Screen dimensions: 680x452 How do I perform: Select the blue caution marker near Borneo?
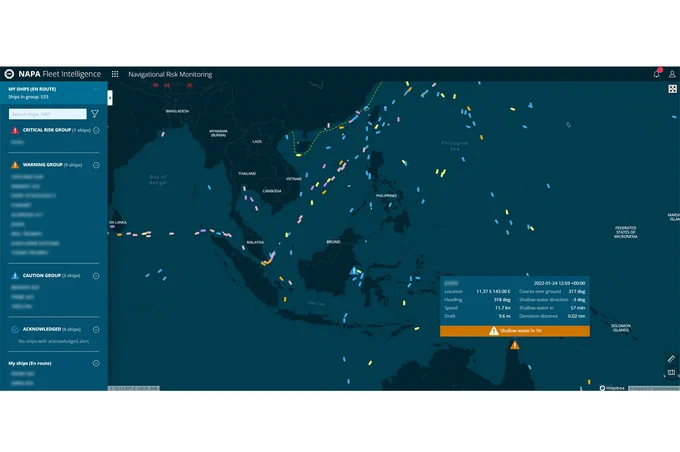[x=354, y=271]
